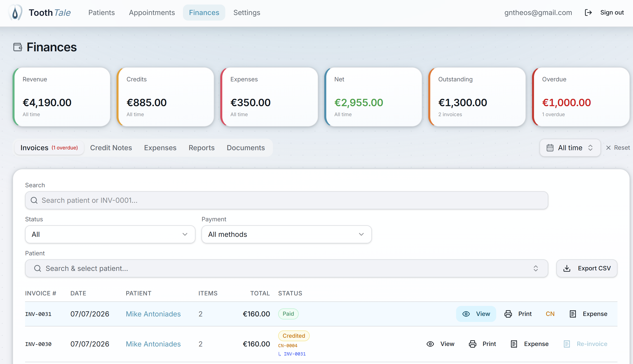Click Re-invoice text for INV-0030
The image size is (633, 364).
coord(592,344)
